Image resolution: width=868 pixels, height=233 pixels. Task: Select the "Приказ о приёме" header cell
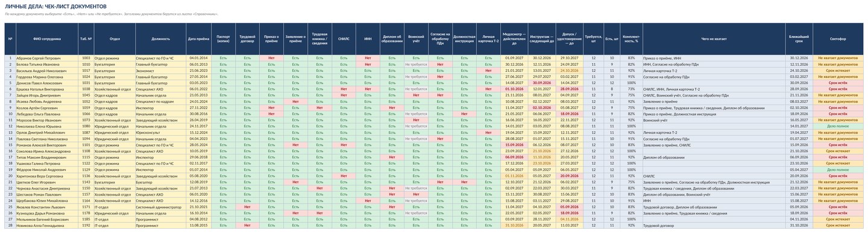coord(271,39)
